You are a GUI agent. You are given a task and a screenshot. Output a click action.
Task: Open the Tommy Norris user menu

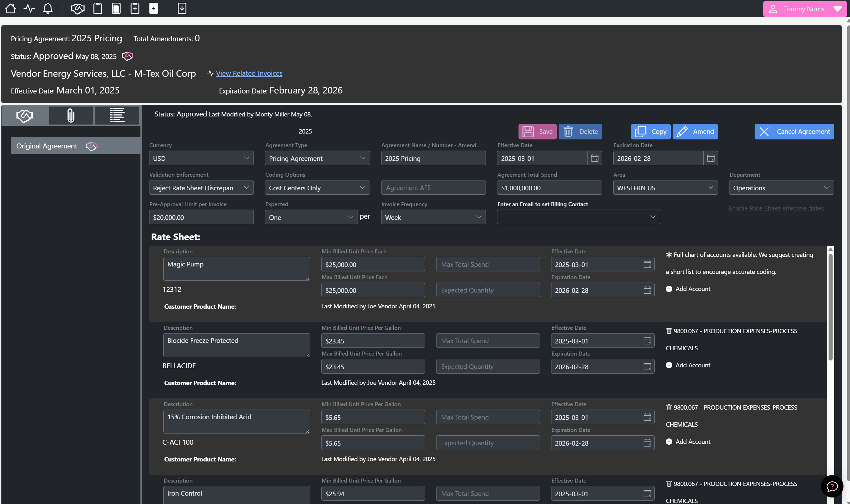[804, 9]
